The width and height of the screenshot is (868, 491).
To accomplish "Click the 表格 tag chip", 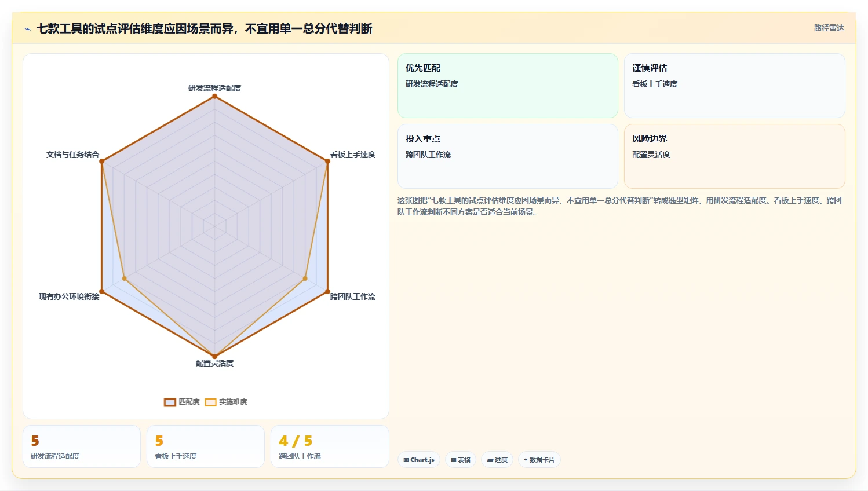I will tap(461, 460).
